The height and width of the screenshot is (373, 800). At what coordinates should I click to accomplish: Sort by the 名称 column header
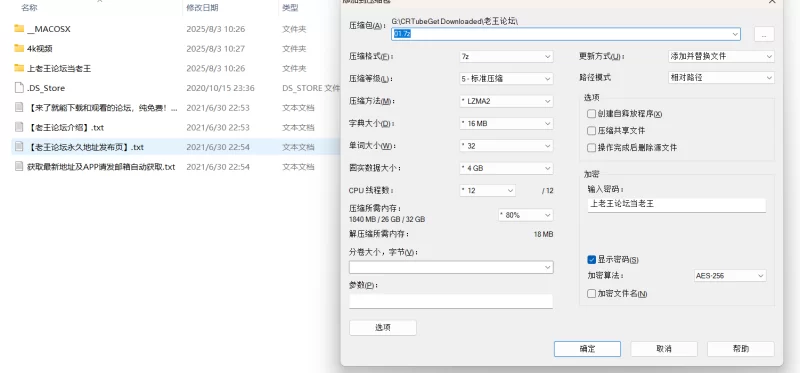(x=29, y=8)
